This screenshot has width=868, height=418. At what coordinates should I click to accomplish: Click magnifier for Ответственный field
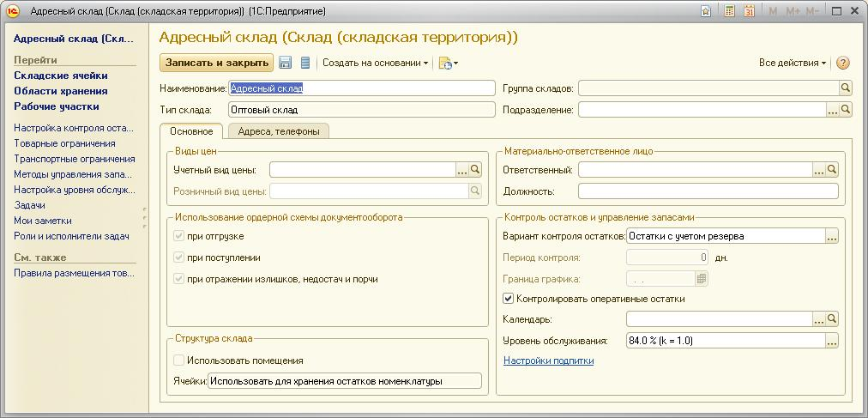pyautogui.click(x=832, y=170)
